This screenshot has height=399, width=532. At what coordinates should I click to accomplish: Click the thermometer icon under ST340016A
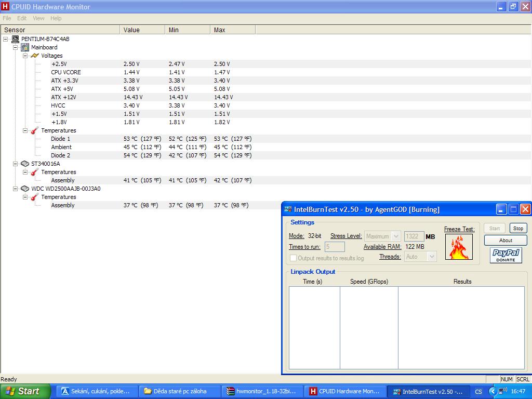point(35,172)
